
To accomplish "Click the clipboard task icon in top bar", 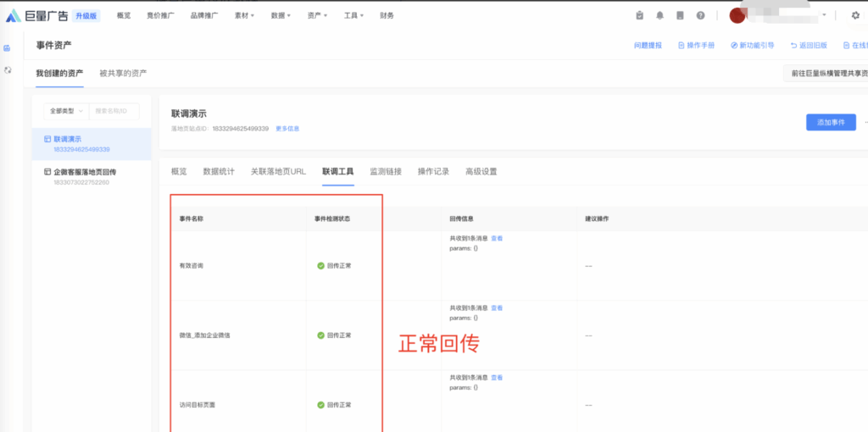I will [639, 15].
